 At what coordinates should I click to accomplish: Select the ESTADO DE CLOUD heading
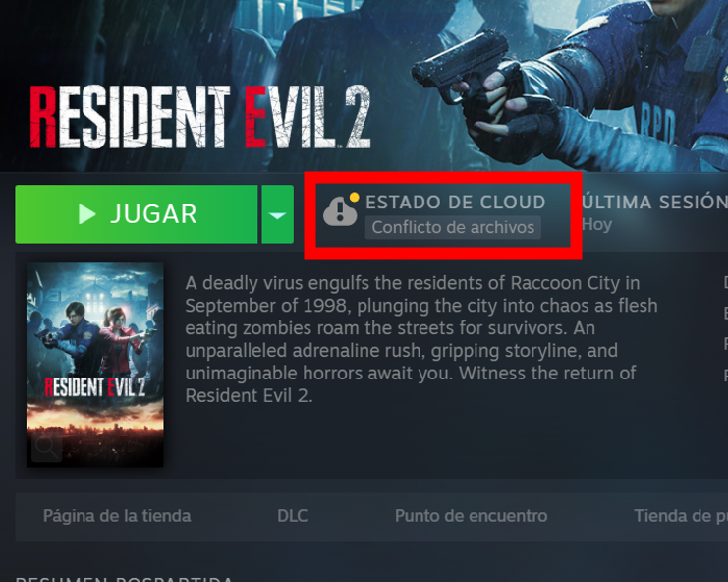click(x=456, y=203)
